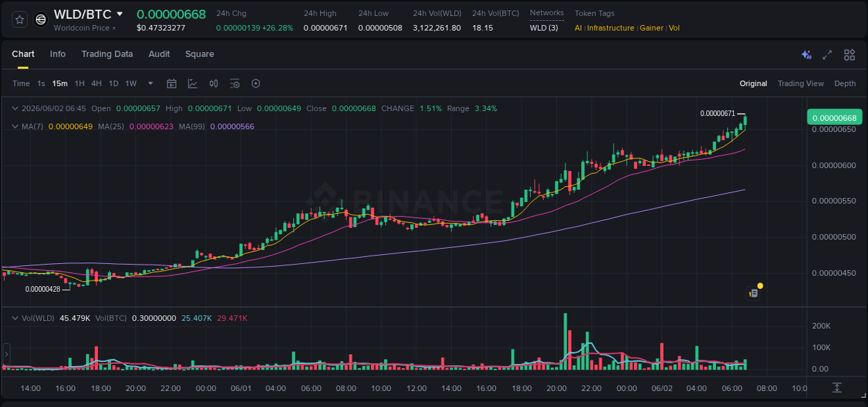The width and height of the screenshot is (868, 407).
Task: Click the MA(25) indicator label
Action: (111, 126)
